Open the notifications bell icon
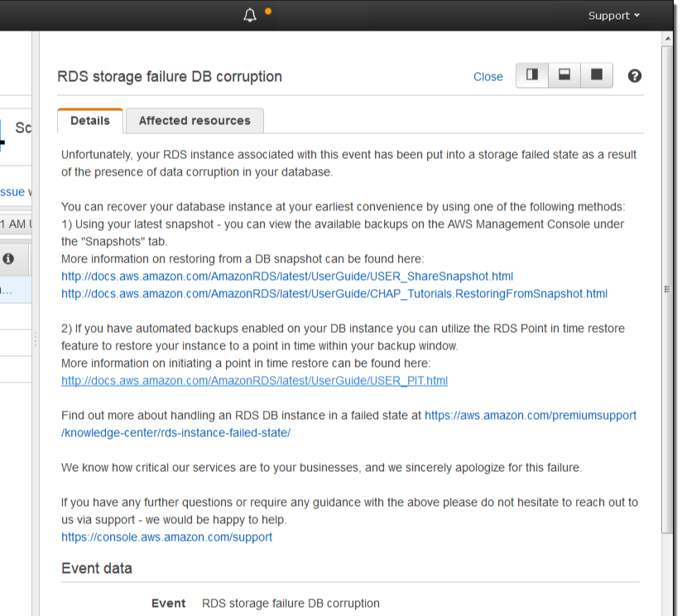682x616 pixels. pyautogui.click(x=250, y=15)
